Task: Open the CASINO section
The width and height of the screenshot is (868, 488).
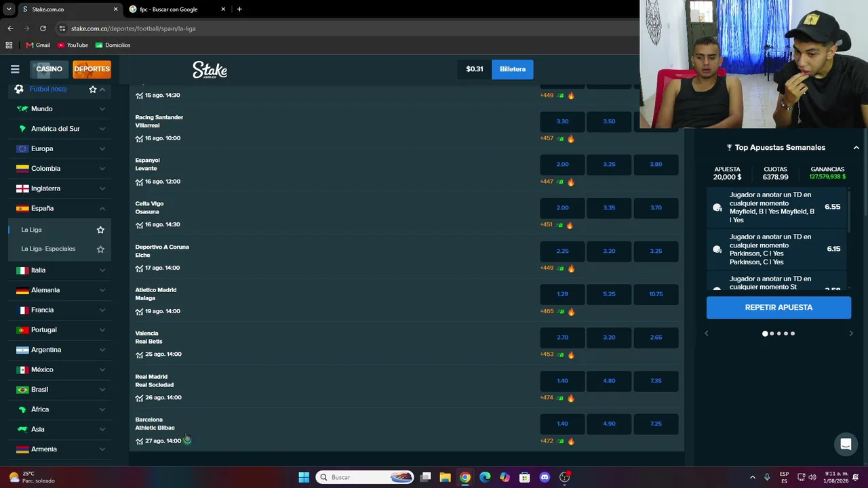Action: coord(49,69)
